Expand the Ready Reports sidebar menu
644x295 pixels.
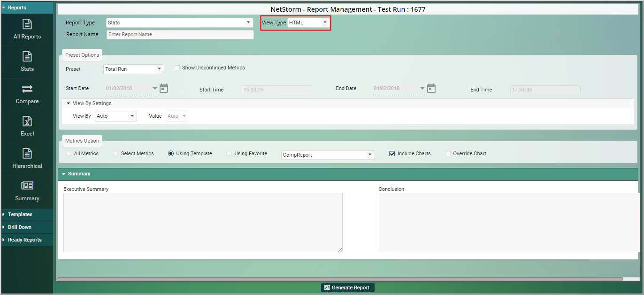(27, 240)
